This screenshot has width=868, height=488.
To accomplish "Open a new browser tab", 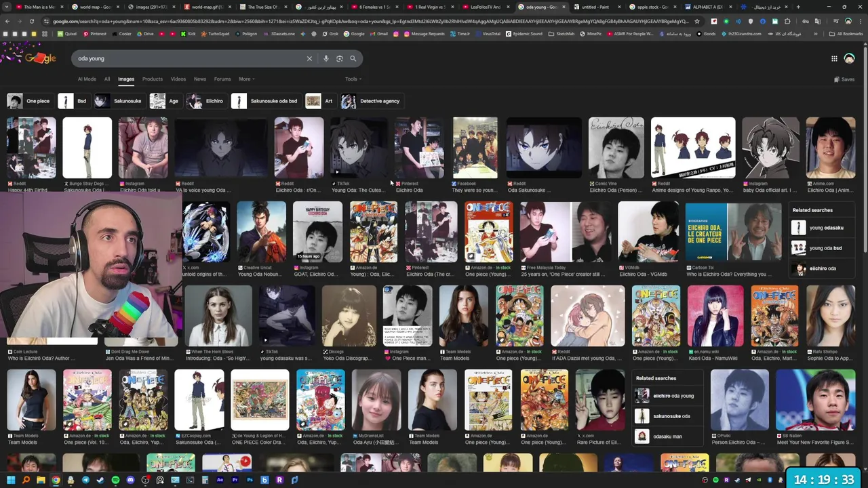I will pos(798,7).
